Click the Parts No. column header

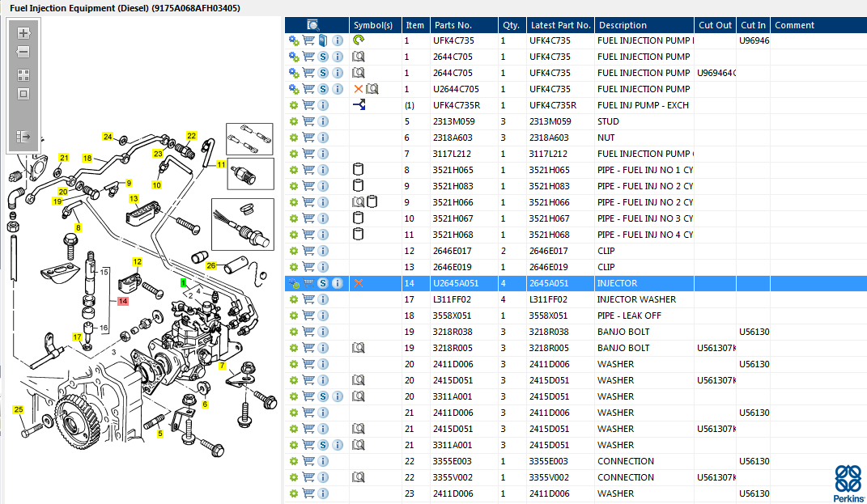pos(463,25)
